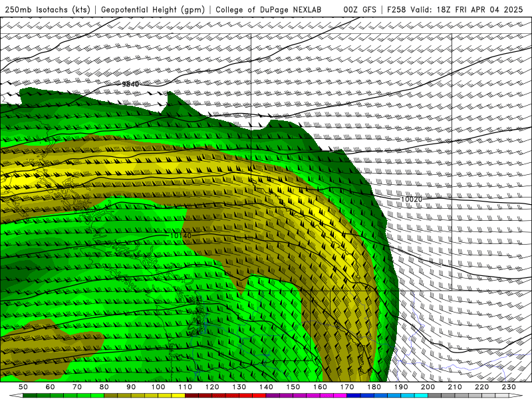Select the darkest green 50–55 kt colorbar swatch

coord(29,396)
